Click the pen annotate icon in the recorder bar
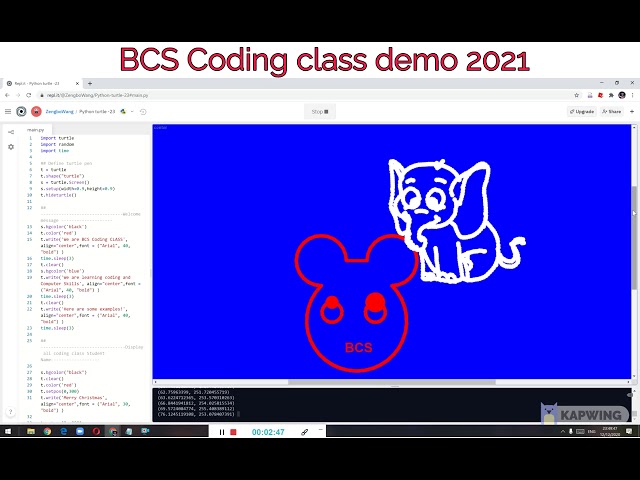 [x=304, y=432]
